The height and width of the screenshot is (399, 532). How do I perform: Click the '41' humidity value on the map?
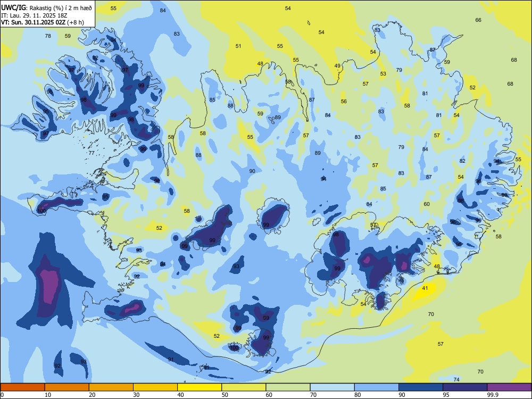click(x=425, y=288)
